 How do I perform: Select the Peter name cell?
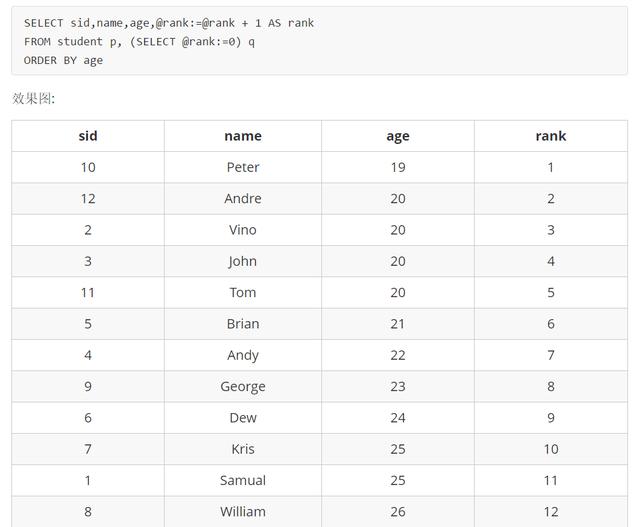coord(243,167)
